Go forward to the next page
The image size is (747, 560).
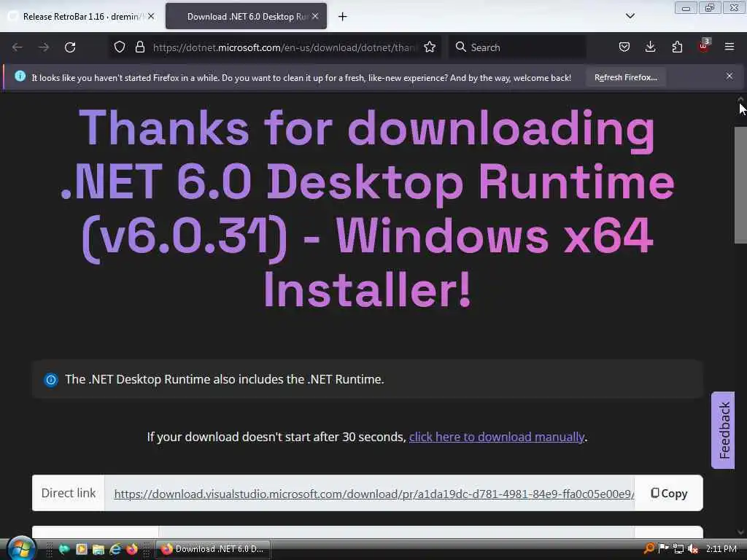click(x=43, y=47)
